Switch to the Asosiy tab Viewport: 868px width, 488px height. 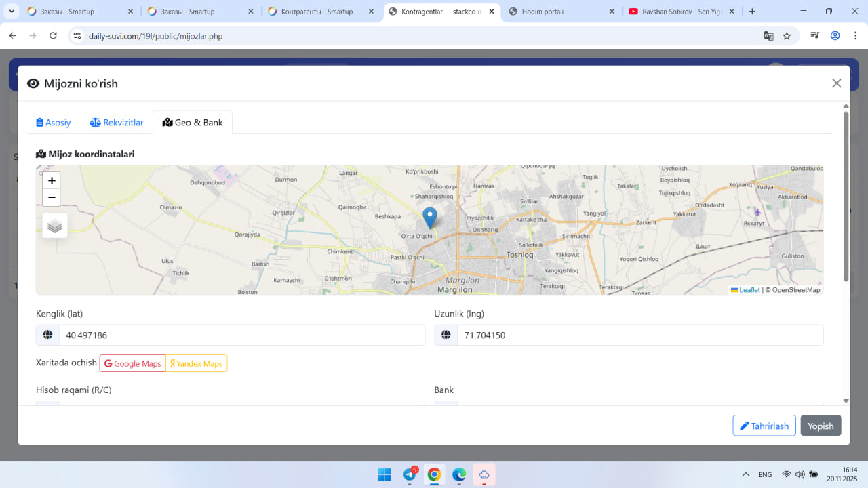[54, 123]
